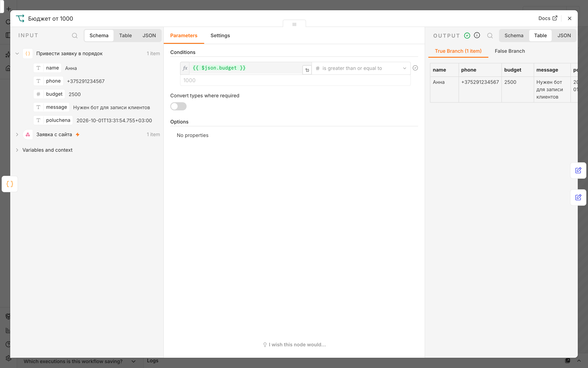Image resolution: width=588 pixels, height=368 pixels.
Task: Click I wish this node would... link
Action: click(294, 345)
